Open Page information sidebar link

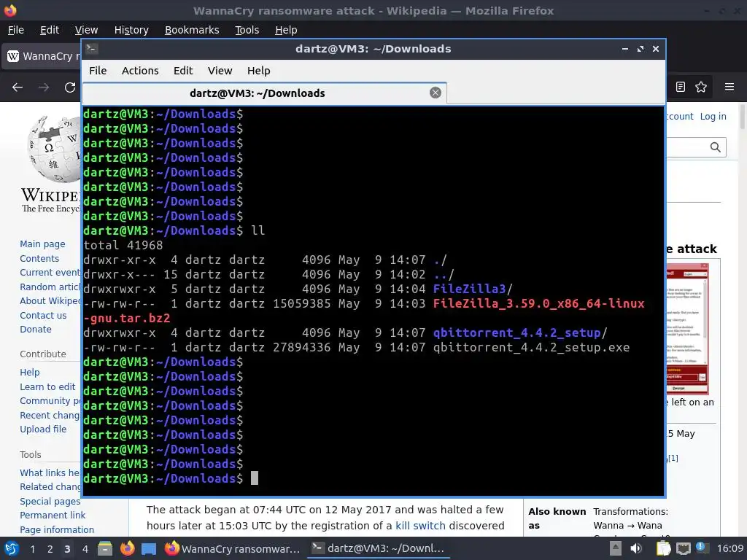57,529
